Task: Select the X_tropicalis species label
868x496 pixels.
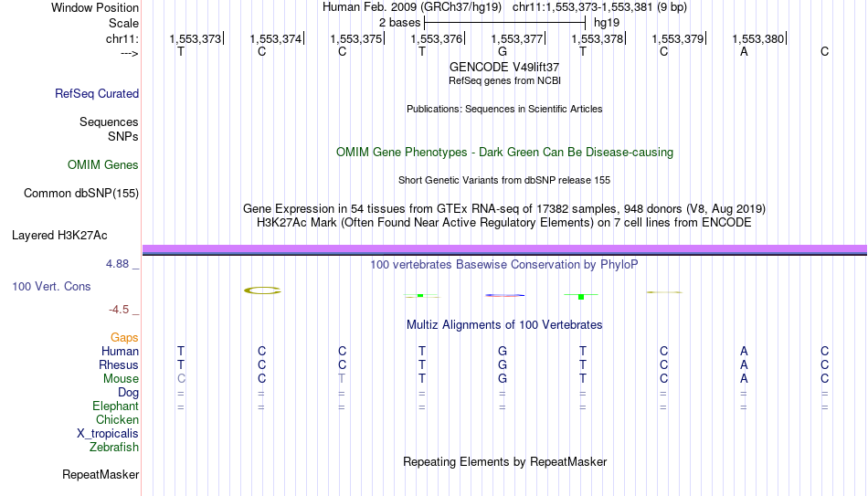Action: tap(108, 434)
